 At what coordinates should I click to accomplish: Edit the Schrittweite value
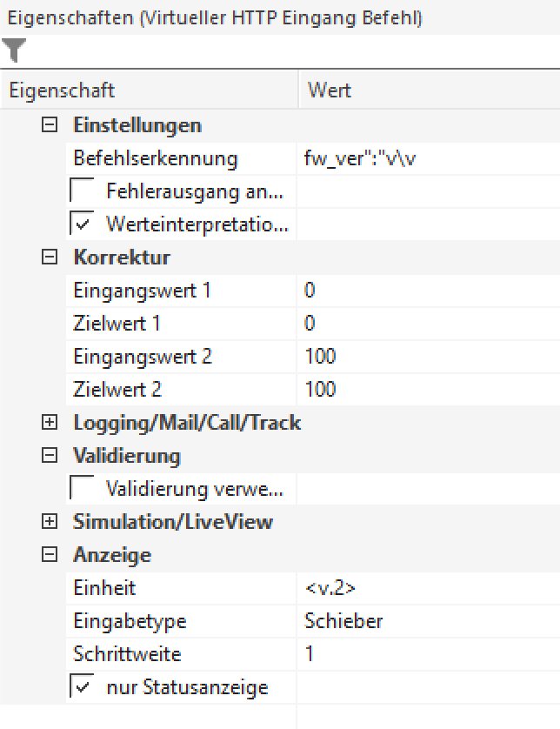426,654
